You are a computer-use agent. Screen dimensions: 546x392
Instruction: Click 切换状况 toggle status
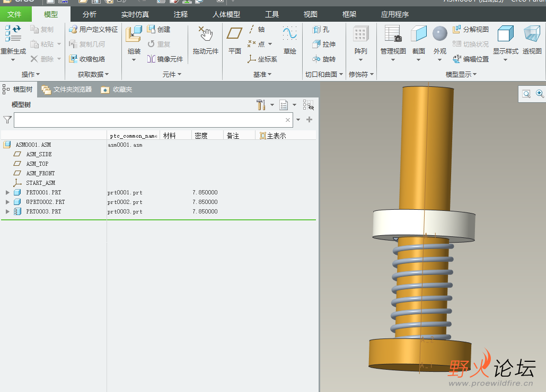click(x=471, y=44)
